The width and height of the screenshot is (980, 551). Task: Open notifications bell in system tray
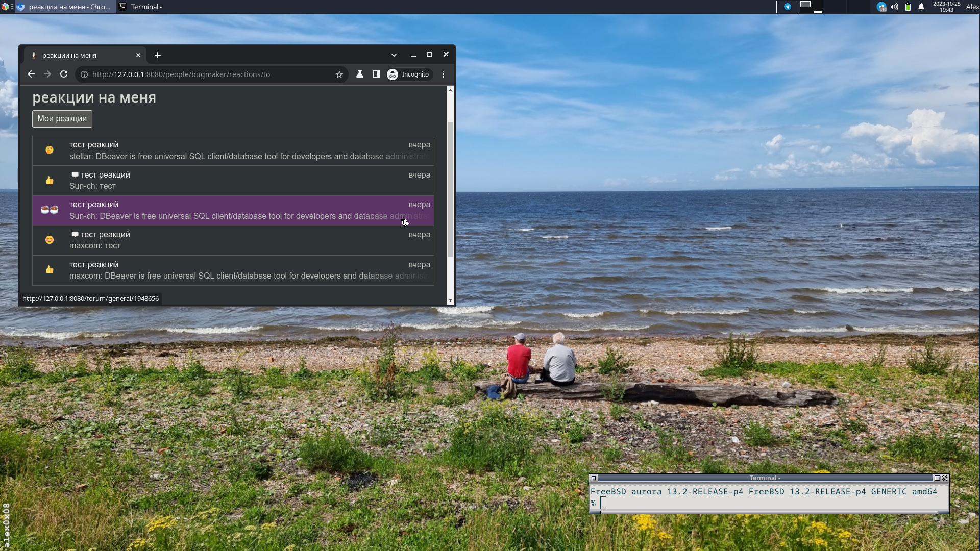point(921,7)
